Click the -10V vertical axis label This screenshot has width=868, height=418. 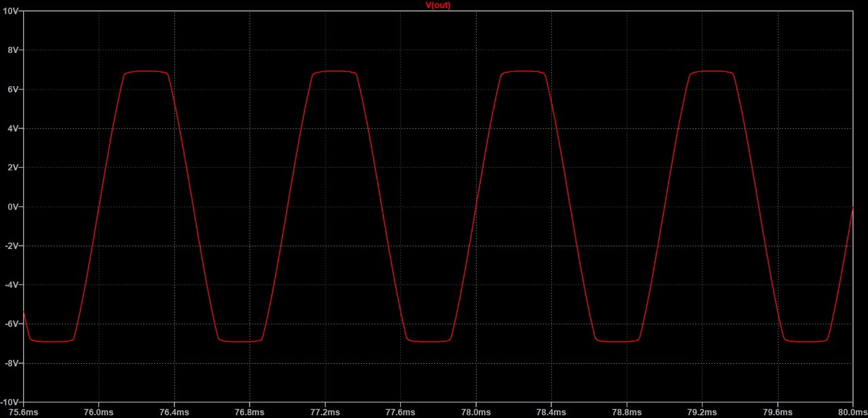(11, 402)
